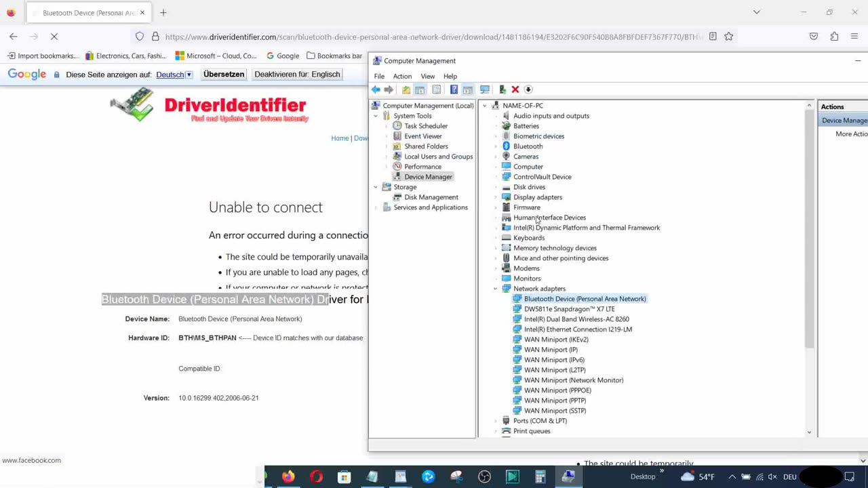Viewport: 868px width, 488px height.
Task: Select Disk Management in the tree
Action: (431, 197)
